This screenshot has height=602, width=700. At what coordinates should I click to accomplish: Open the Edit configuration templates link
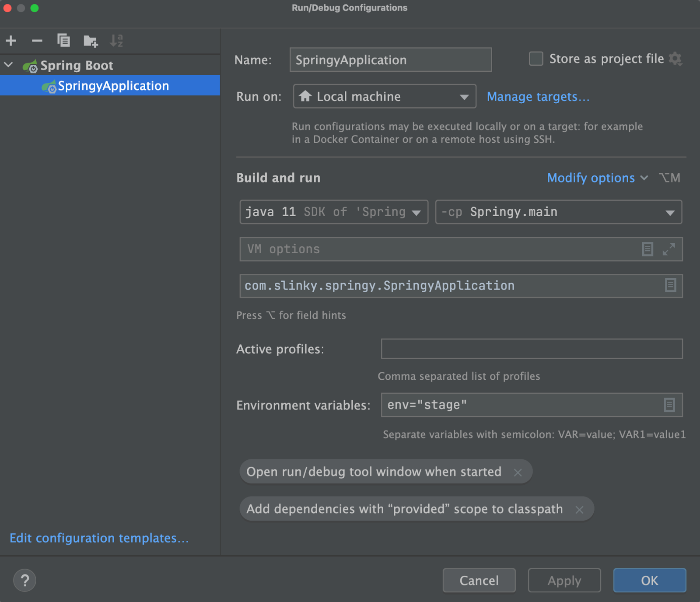click(99, 538)
